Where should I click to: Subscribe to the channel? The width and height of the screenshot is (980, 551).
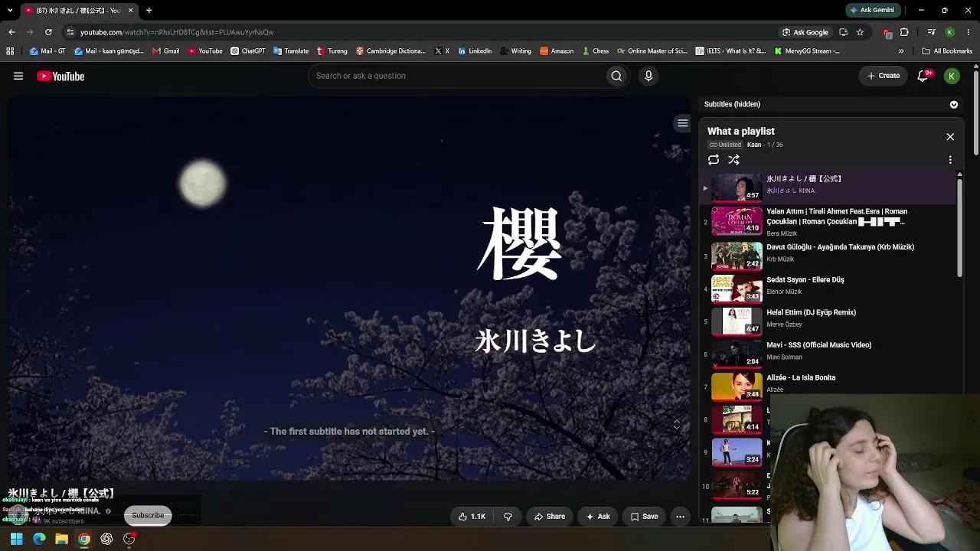click(148, 515)
